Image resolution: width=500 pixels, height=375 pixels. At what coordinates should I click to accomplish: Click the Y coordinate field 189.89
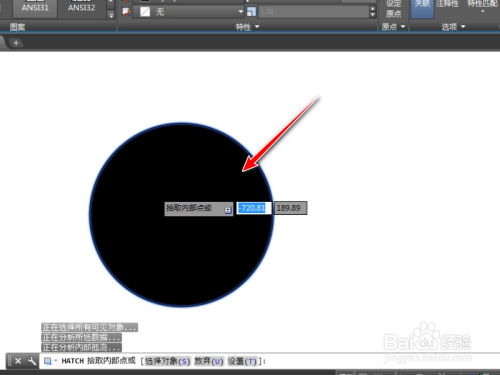[x=290, y=208]
